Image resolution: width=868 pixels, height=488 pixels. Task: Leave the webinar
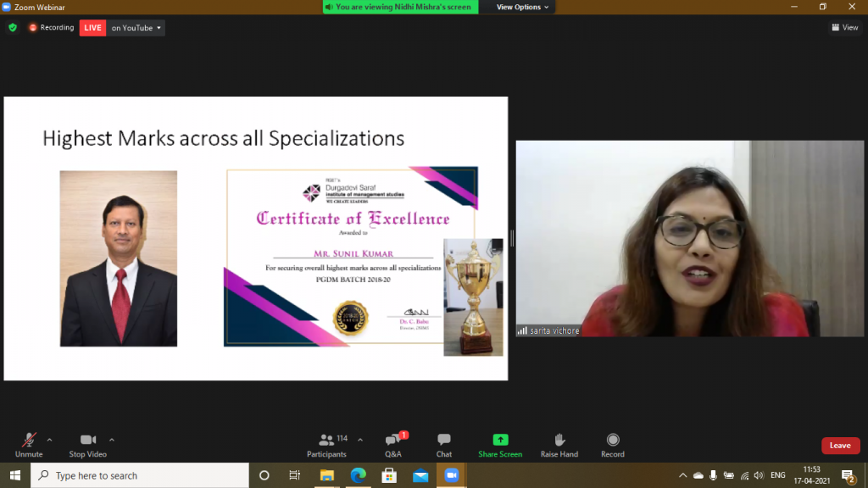coord(840,446)
